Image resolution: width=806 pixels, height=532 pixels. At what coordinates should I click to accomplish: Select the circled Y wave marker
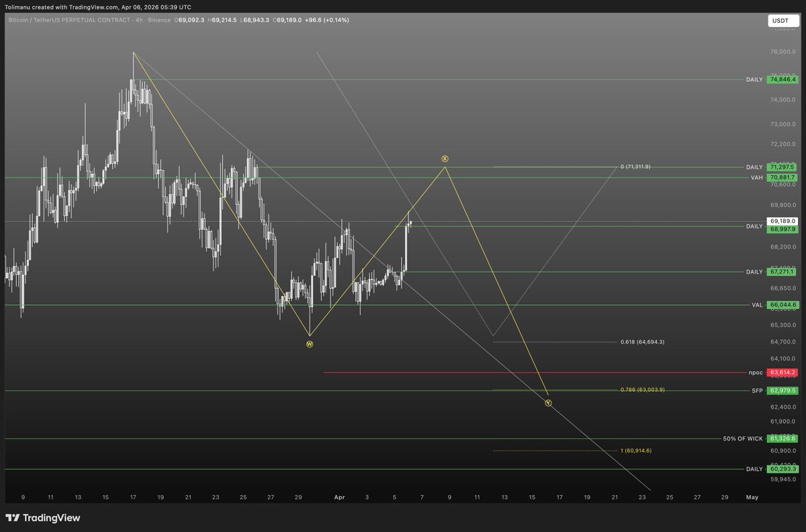pyautogui.click(x=549, y=403)
